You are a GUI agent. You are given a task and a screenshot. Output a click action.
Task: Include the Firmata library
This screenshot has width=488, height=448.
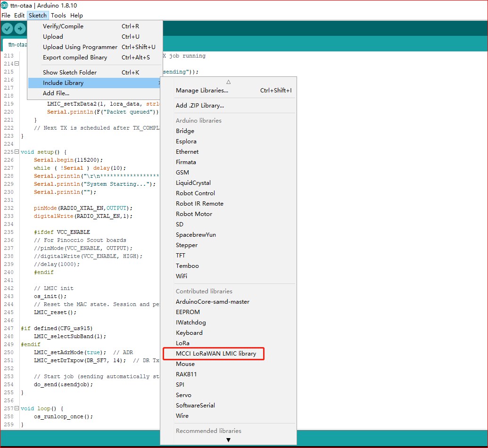(x=228, y=162)
